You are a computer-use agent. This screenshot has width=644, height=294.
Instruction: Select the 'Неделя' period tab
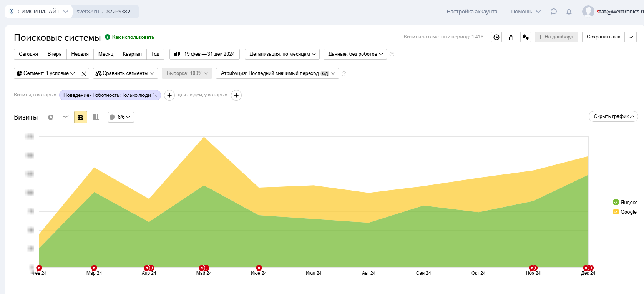(x=80, y=54)
